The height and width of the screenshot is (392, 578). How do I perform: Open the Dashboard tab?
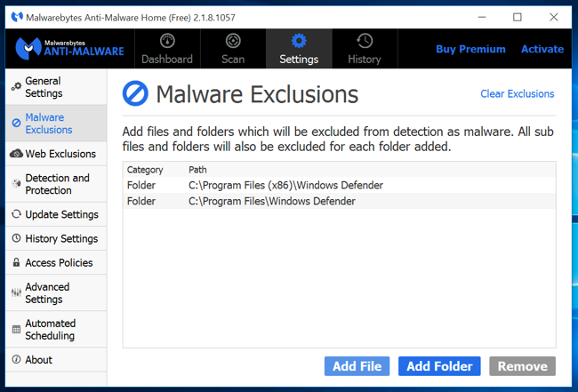[x=167, y=49]
